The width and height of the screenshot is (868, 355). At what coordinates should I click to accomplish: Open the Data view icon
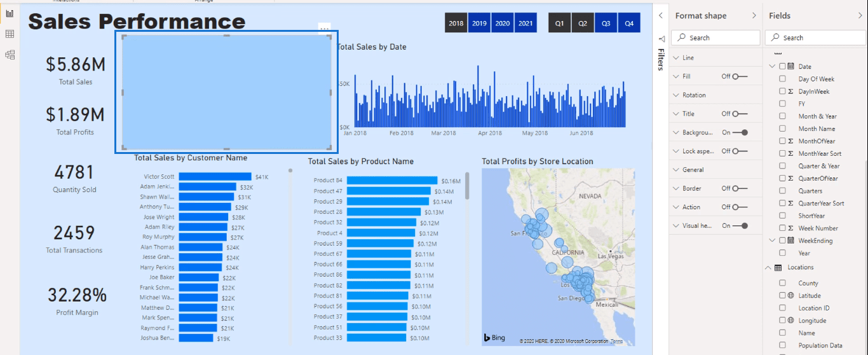tap(10, 34)
